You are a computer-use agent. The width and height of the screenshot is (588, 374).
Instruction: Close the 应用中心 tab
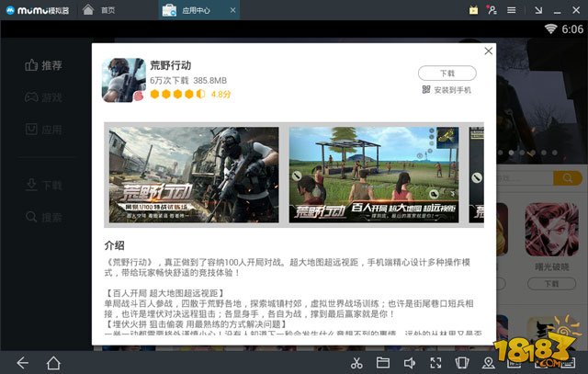click(x=232, y=10)
